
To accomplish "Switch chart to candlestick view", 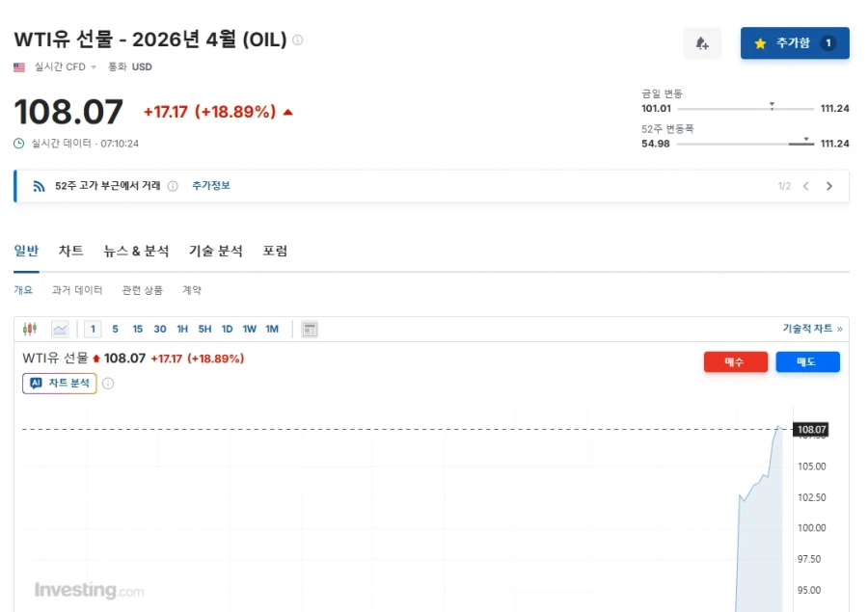I will click(30, 330).
